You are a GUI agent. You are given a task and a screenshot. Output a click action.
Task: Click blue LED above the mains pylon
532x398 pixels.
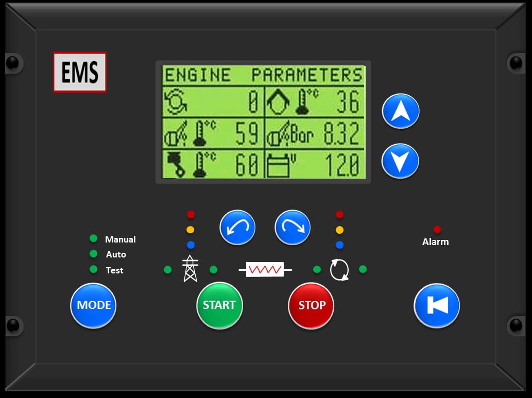(191, 245)
